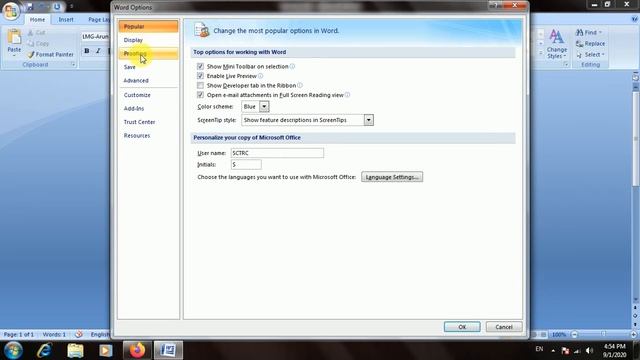
Task: Click Copy in the Clipboard group
Action: [x=38, y=43]
